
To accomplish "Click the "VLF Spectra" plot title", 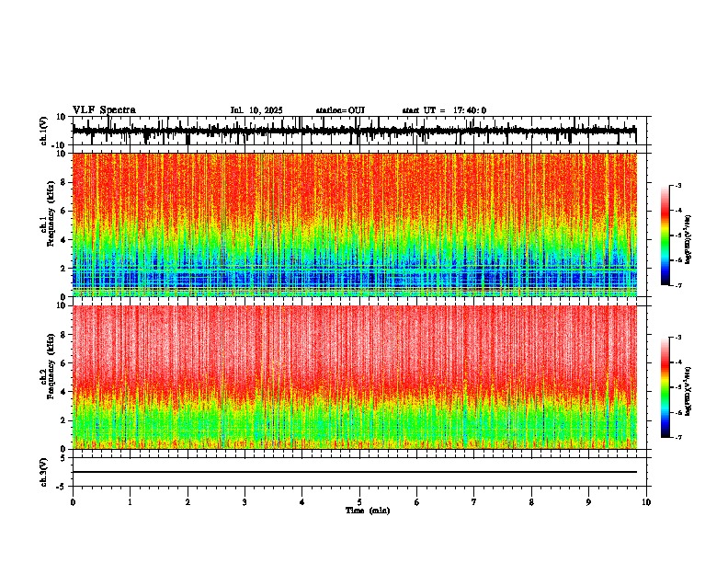I will click(x=104, y=110).
